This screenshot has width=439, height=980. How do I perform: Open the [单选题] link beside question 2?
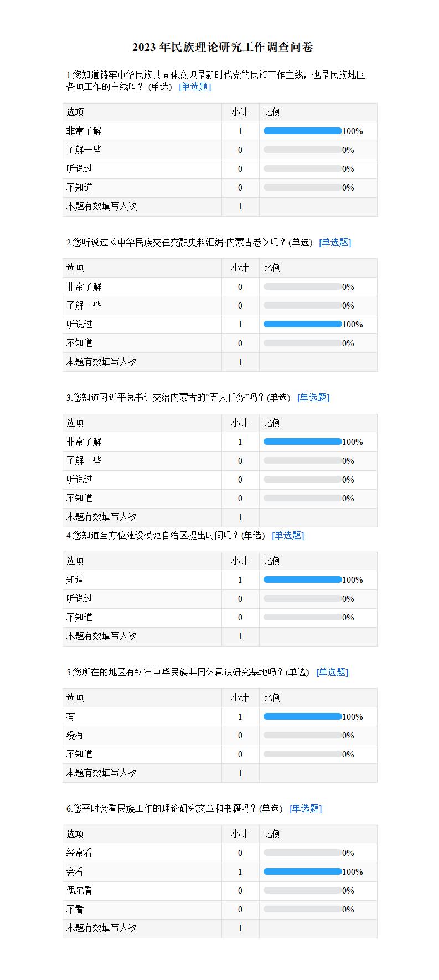click(x=335, y=242)
